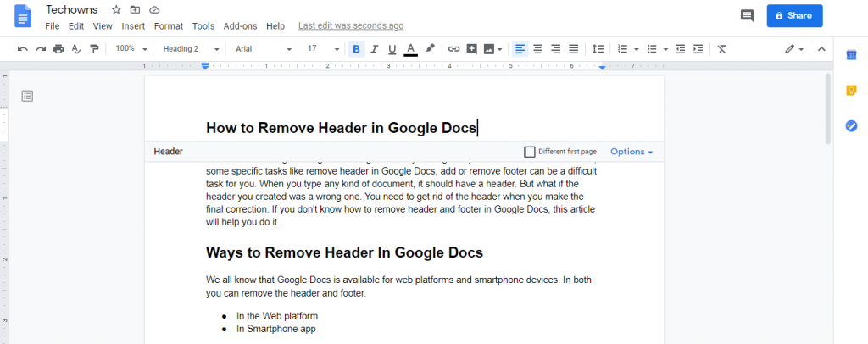
Task: Set left text alignment
Action: 519,49
